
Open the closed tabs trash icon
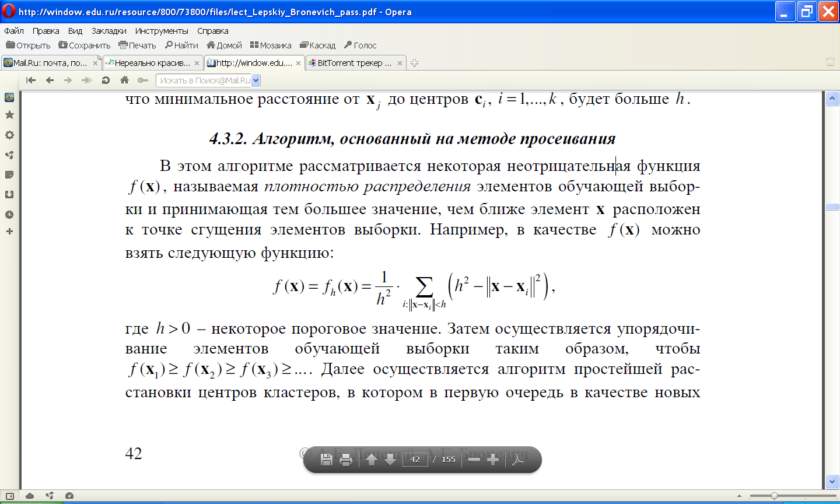(x=830, y=62)
